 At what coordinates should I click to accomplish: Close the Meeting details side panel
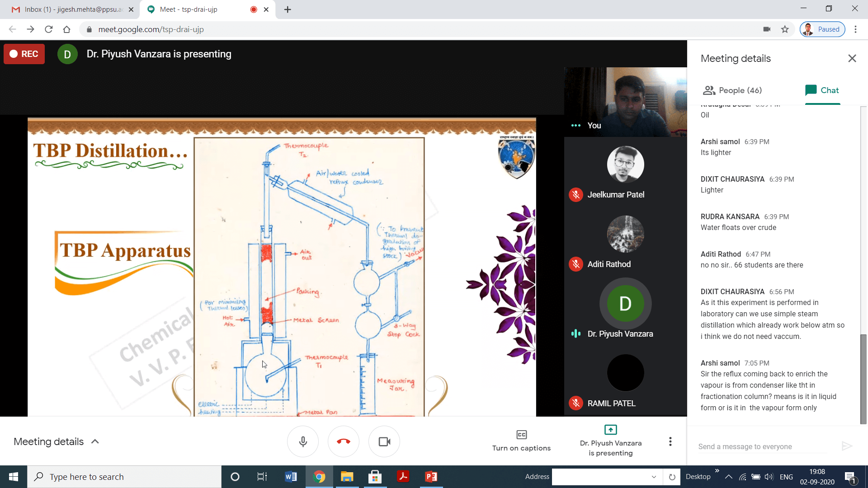[852, 58]
